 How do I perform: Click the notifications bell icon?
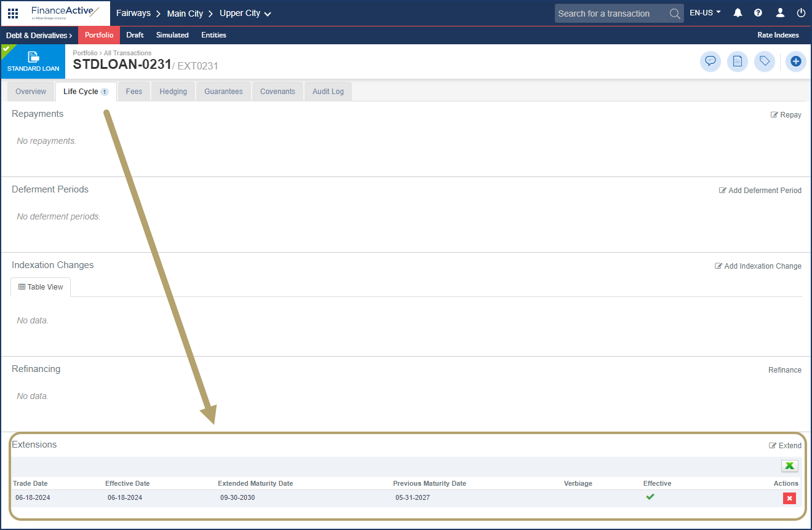pyautogui.click(x=738, y=13)
